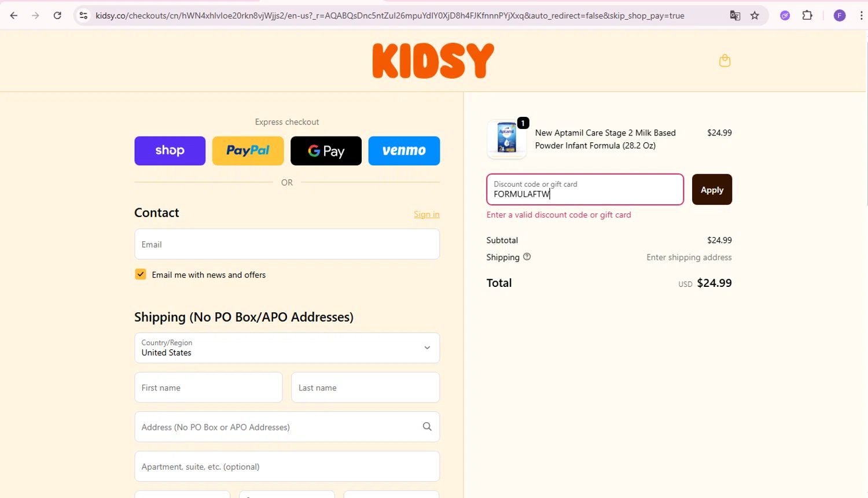Click the discount code input field
The width and height of the screenshot is (868, 498).
pos(585,190)
